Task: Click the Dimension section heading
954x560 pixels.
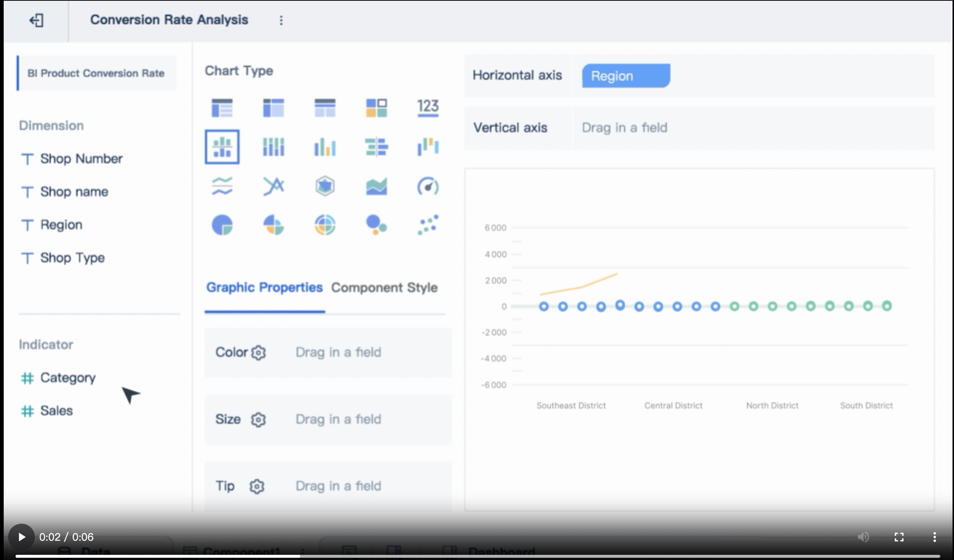Action: (x=52, y=126)
